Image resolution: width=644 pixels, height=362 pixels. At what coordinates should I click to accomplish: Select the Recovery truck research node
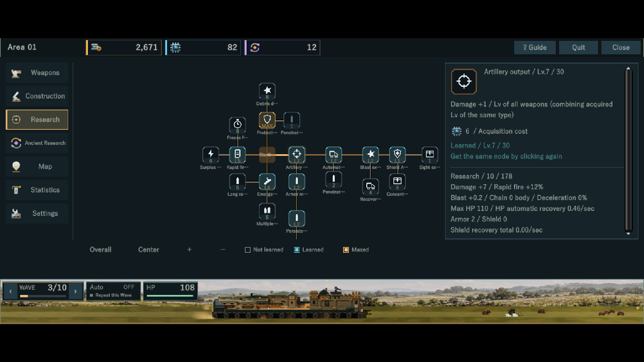tap(371, 187)
